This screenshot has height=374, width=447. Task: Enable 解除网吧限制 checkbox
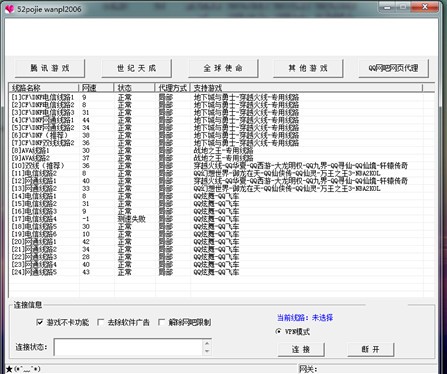pos(161,322)
